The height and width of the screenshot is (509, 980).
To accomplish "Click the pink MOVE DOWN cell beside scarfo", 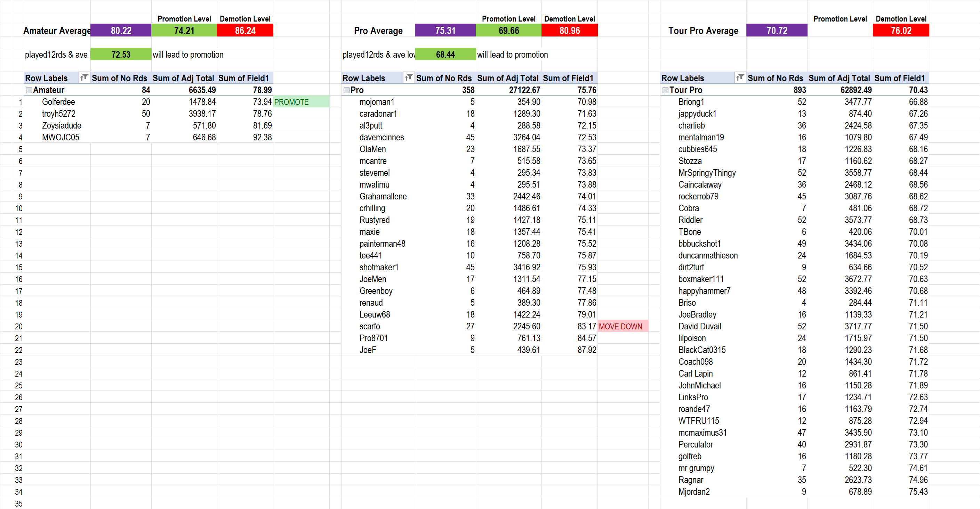I will tap(622, 327).
